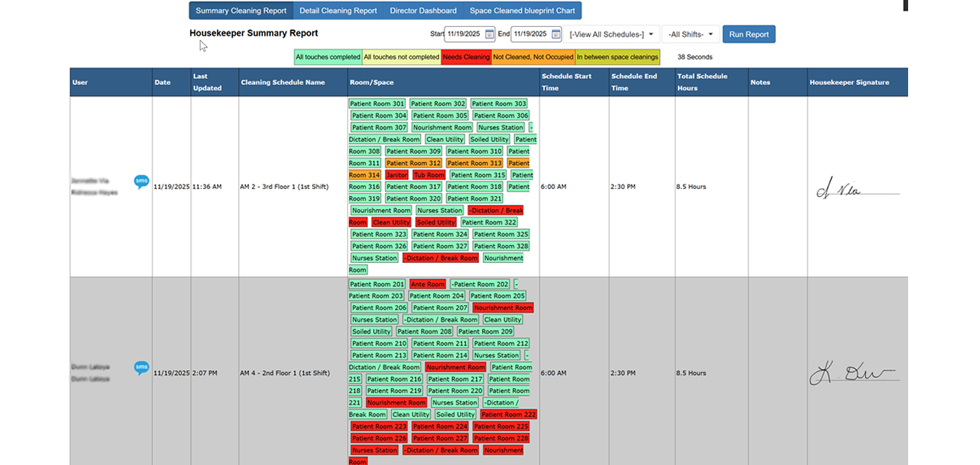Click the Patient Room 222 badge
The image size is (980, 465).
507,414
